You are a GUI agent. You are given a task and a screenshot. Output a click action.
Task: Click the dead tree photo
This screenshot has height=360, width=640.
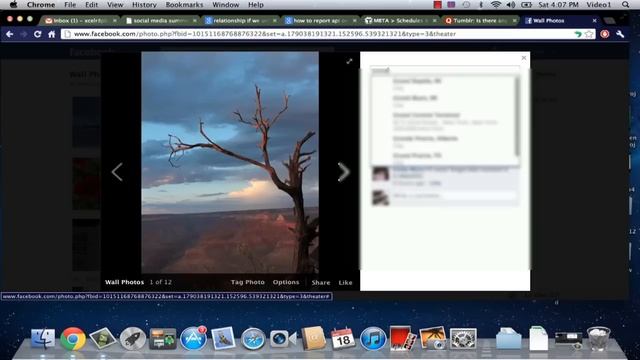tap(230, 162)
